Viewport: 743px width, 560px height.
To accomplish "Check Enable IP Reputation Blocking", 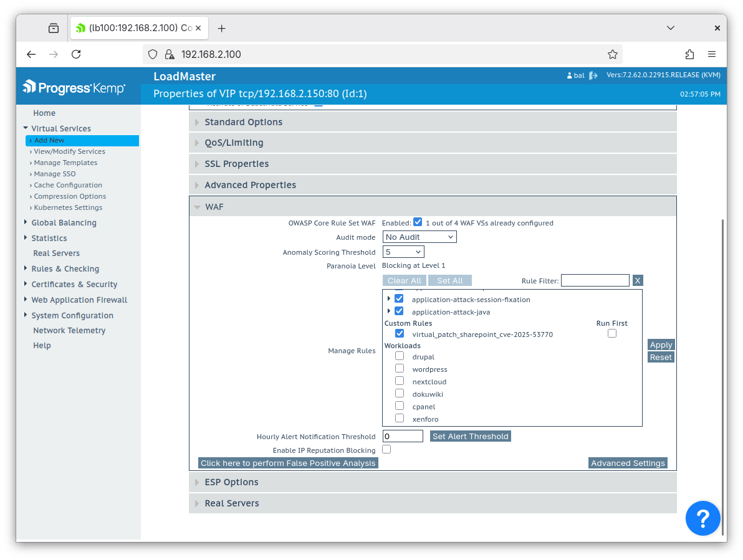I will click(x=386, y=449).
